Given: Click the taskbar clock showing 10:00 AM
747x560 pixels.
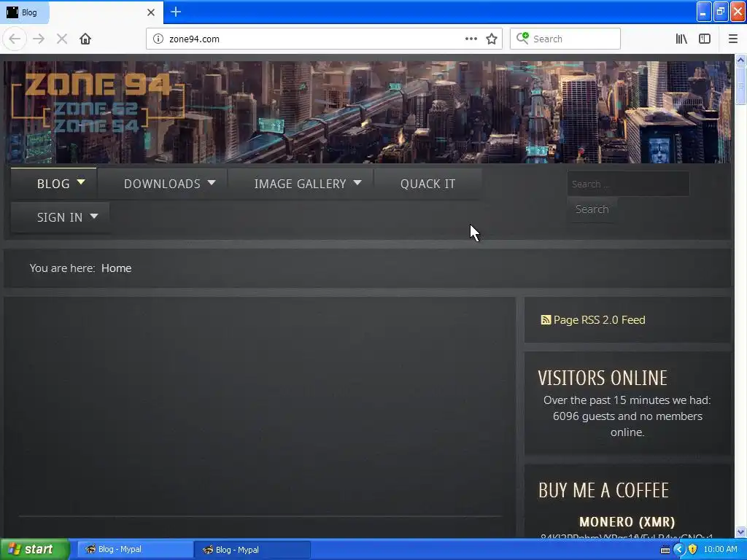Looking at the screenshot, I should point(720,550).
